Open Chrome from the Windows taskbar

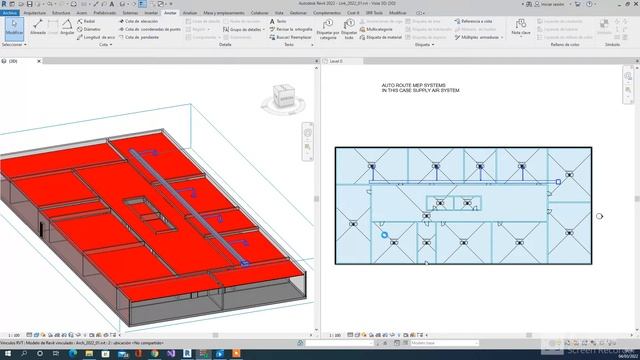tap(155, 353)
